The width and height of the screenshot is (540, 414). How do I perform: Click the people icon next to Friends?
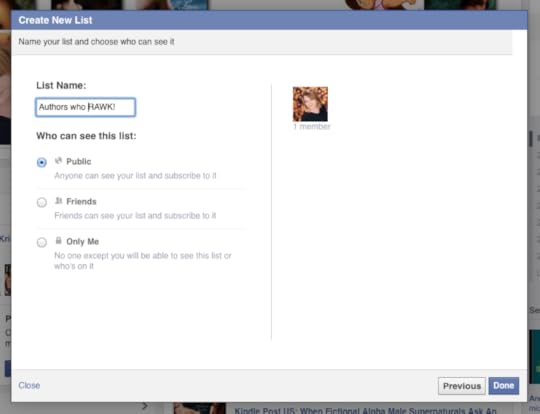(x=59, y=200)
